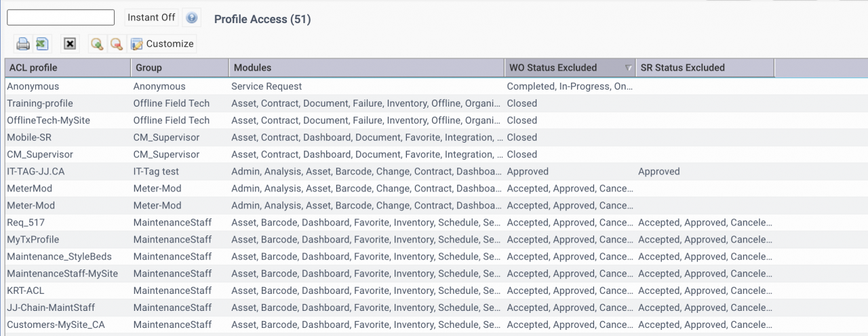Click the zoom in magnifier icon
Viewport: 868px width, 336px height.
click(x=97, y=44)
